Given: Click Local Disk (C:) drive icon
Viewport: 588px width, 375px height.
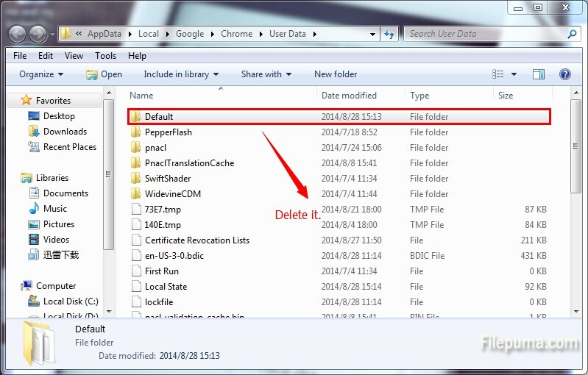Looking at the screenshot, I should pos(35,301).
